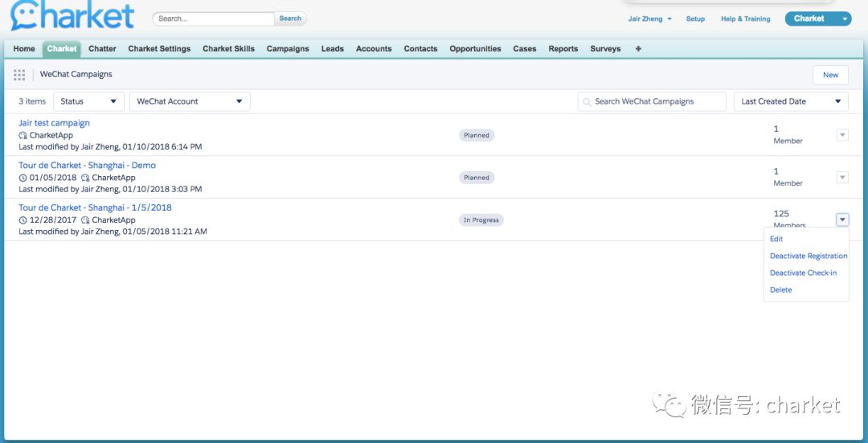This screenshot has width=868, height=443.
Task: Switch to the Charket Settings tab
Action: pos(159,49)
